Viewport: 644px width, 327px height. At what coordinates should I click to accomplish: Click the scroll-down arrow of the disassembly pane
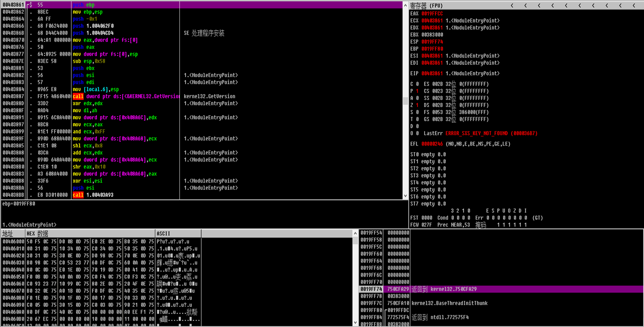pos(405,195)
